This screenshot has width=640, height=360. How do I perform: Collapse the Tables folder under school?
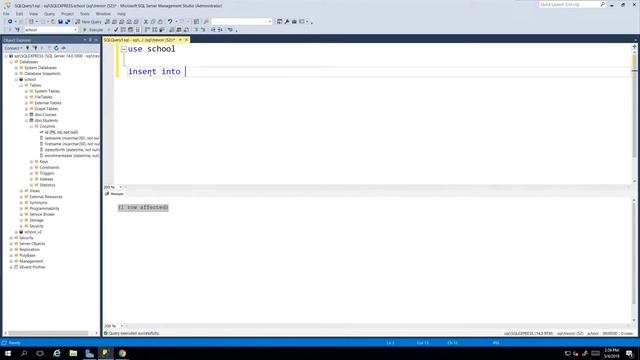pyautogui.click(x=21, y=85)
